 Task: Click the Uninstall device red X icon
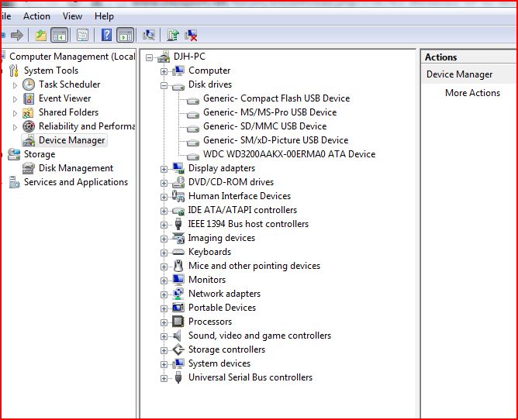coord(191,35)
